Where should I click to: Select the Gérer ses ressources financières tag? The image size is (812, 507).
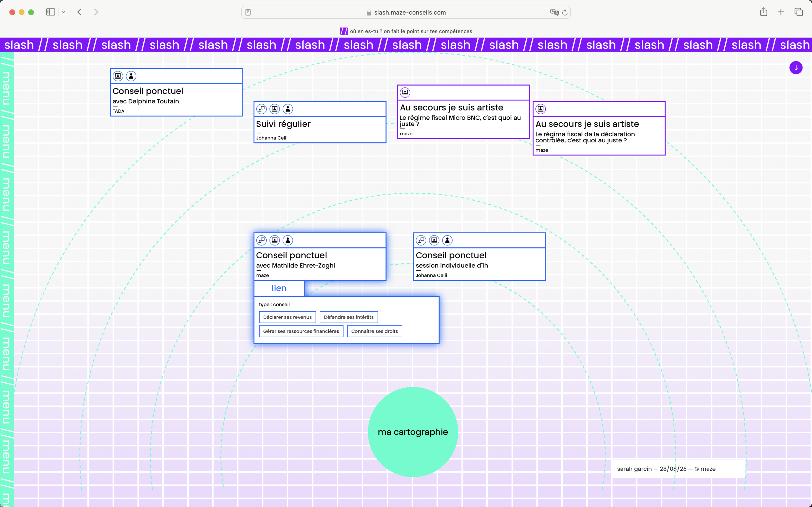(x=301, y=331)
